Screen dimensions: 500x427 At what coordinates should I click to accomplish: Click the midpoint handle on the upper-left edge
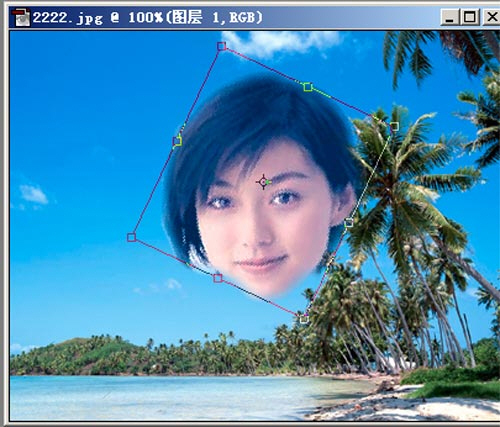[177, 141]
